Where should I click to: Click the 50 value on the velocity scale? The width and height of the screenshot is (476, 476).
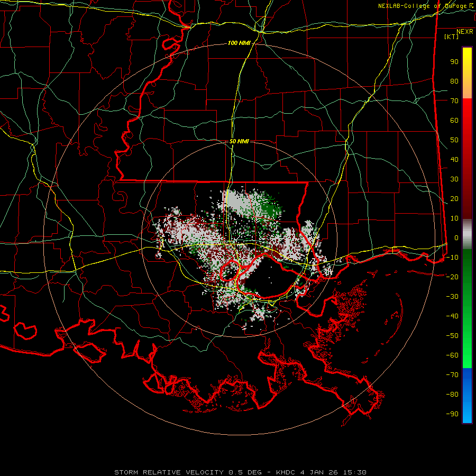click(454, 140)
